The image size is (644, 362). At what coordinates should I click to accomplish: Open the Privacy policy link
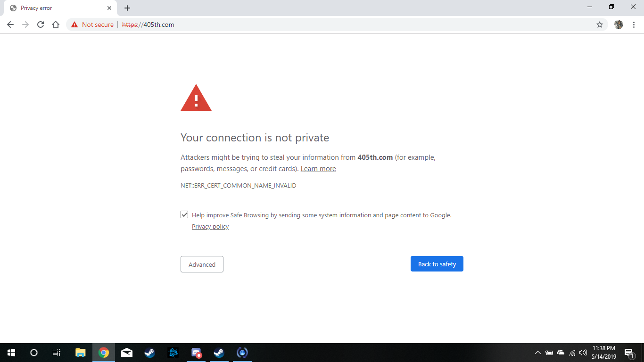tap(210, 226)
